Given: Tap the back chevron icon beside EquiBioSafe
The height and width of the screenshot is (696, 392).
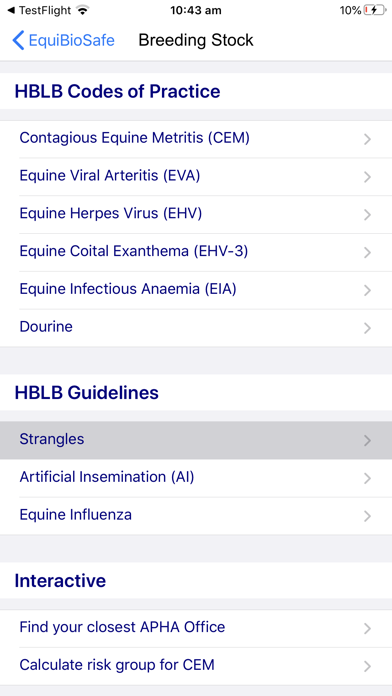Looking at the screenshot, I should coord(18,40).
